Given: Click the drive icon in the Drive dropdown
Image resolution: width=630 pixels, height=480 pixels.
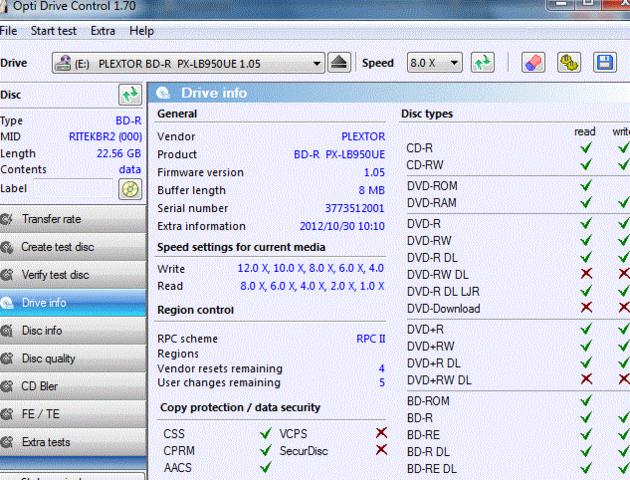Looking at the screenshot, I should [63, 63].
